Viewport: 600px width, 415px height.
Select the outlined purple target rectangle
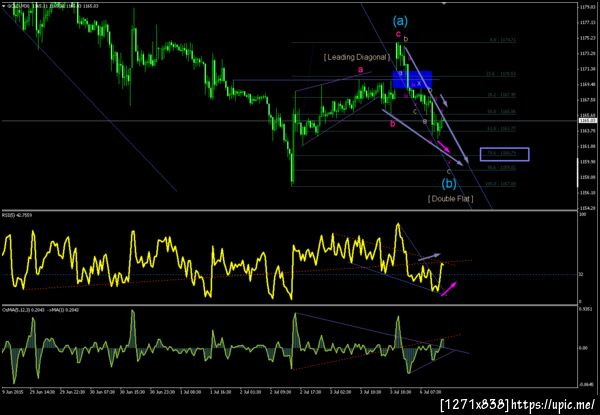[505, 154]
